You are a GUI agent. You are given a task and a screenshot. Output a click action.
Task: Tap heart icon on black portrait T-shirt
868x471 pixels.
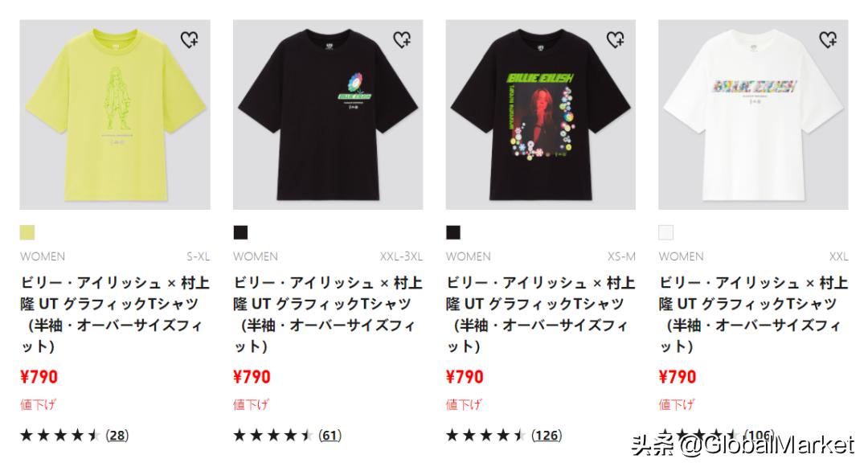pyautogui.click(x=616, y=39)
